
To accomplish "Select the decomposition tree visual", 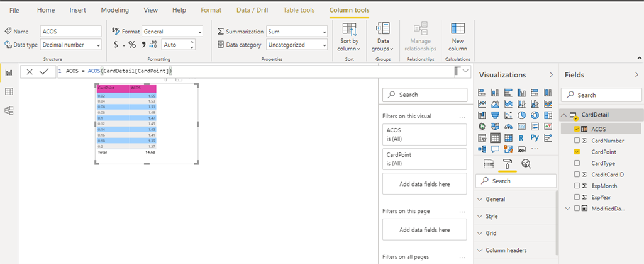I will coord(482,149).
